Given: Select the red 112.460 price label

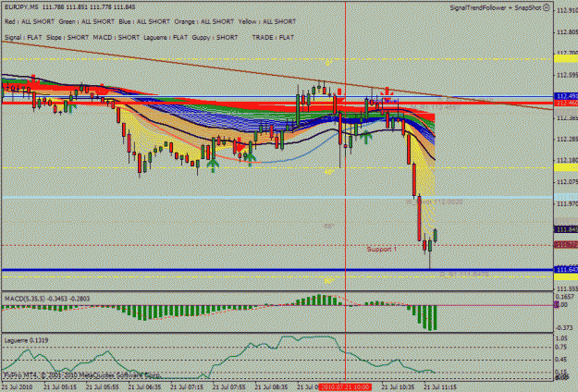Looking at the screenshot, I should [x=567, y=104].
